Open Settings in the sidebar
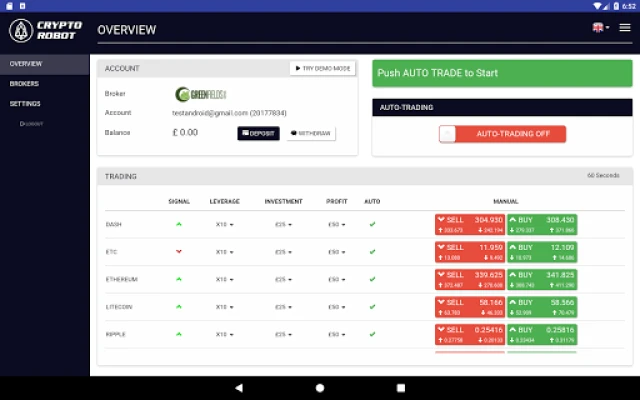This screenshot has height=400, width=640. tap(25, 104)
